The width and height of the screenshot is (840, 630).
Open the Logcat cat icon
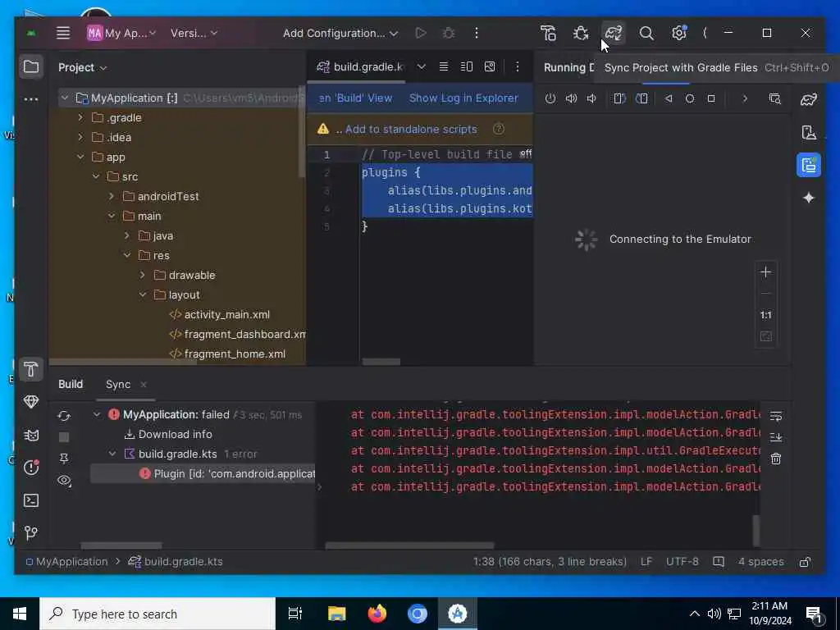[x=31, y=435]
